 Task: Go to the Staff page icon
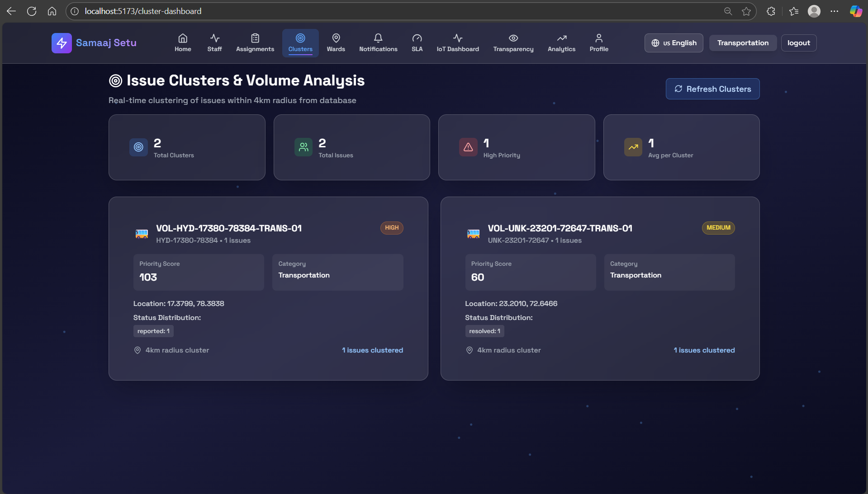pyautogui.click(x=214, y=38)
